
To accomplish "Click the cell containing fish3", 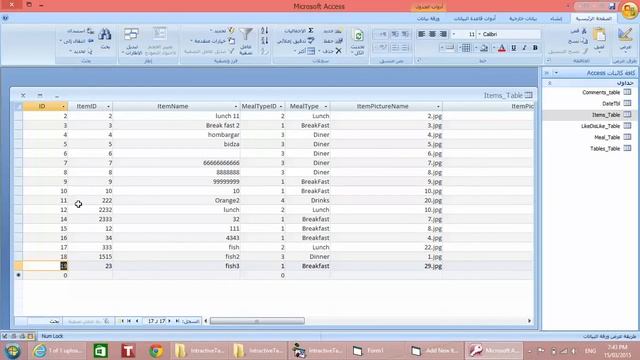I will 176,266.
